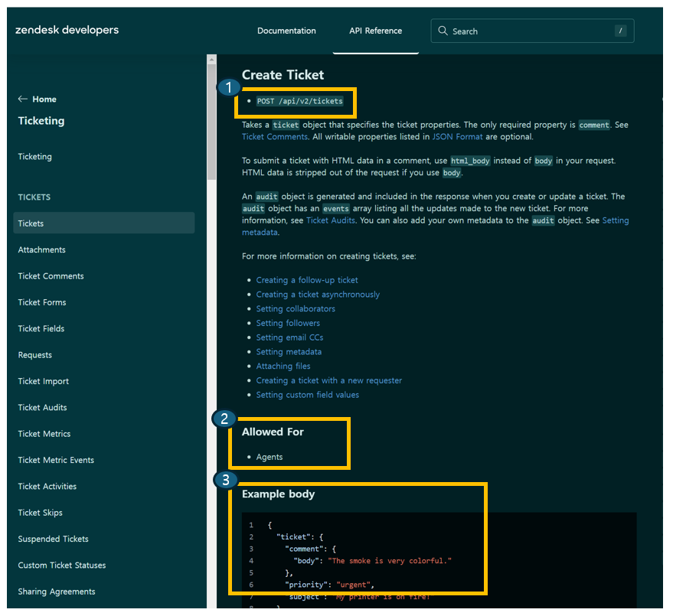This screenshot has width=673, height=616.
Task: Click the sidebar vertical scrollbar thumb
Action: coord(211,122)
